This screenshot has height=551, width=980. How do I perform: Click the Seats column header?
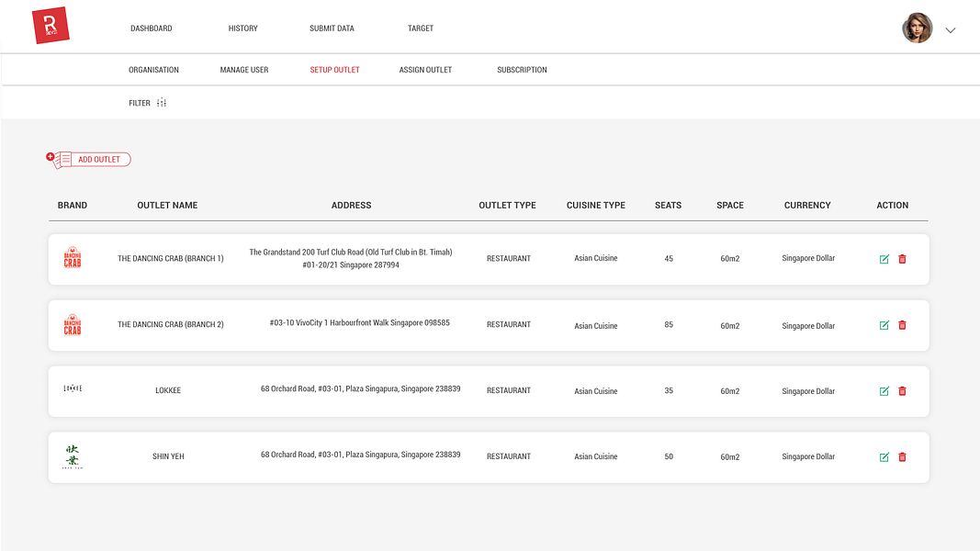[x=668, y=205]
